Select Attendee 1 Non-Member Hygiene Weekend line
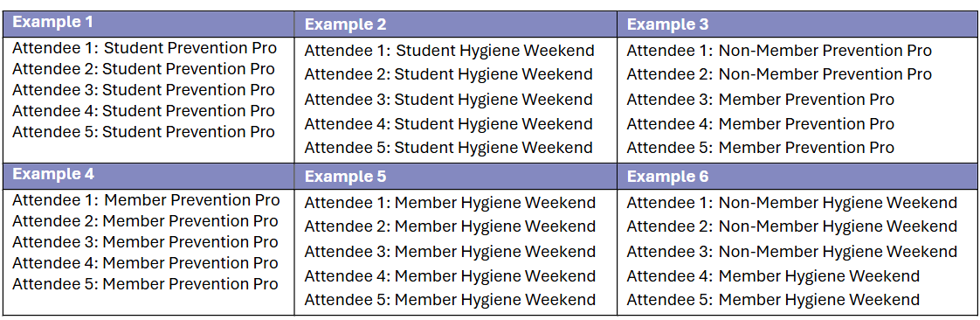Viewport: 980px width, 320px height. (x=792, y=203)
